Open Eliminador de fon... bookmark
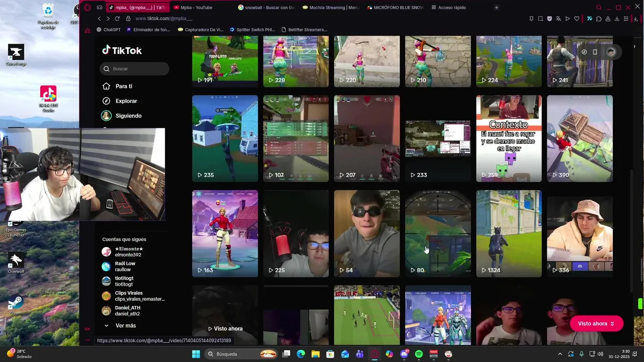The width and height of the screenshot is (644, 362). [148, 30]
